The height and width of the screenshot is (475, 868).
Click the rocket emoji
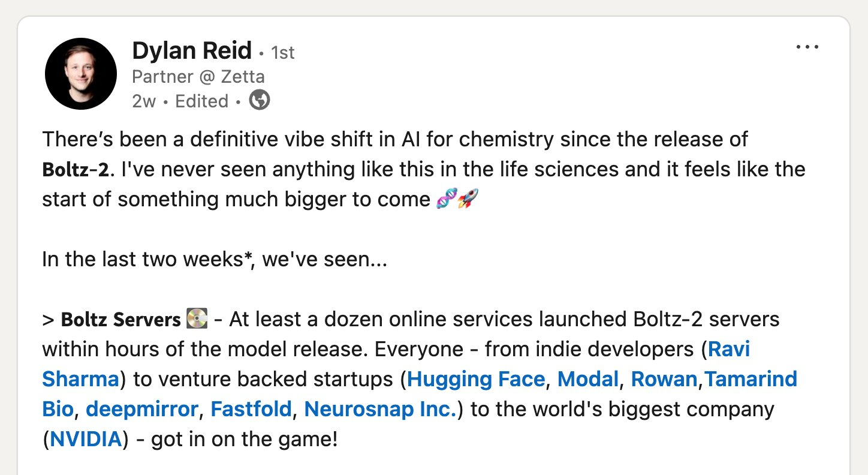468,199
